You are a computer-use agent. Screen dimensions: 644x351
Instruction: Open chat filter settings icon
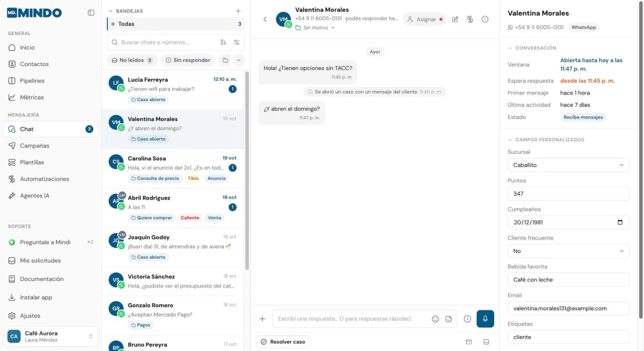tap(237, 42)
